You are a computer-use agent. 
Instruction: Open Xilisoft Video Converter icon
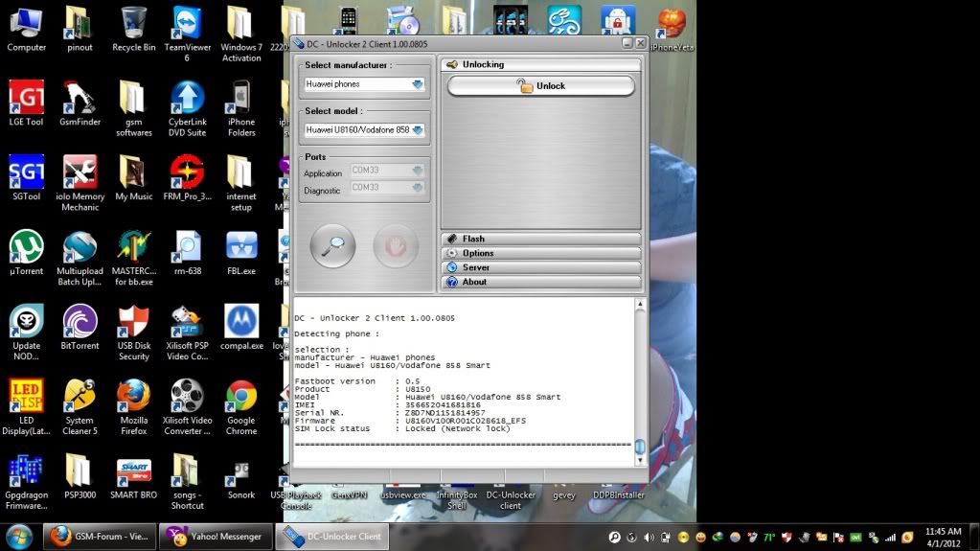pyautogui.click(x=187, y=407)
